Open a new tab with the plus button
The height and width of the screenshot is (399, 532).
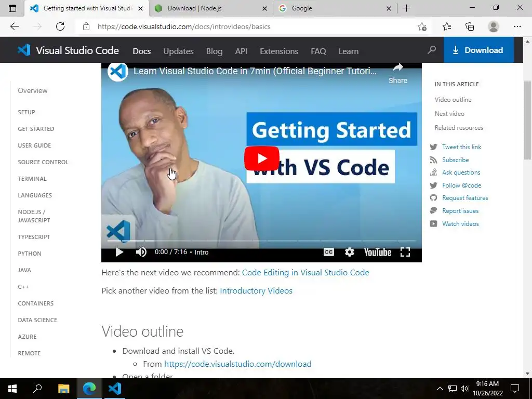[x=406, y=8]
